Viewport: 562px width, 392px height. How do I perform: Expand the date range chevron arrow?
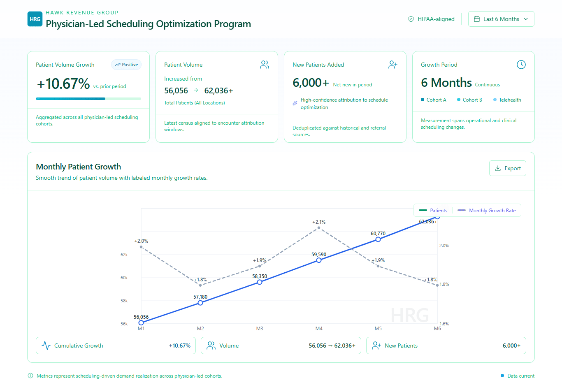pos(526,19)
